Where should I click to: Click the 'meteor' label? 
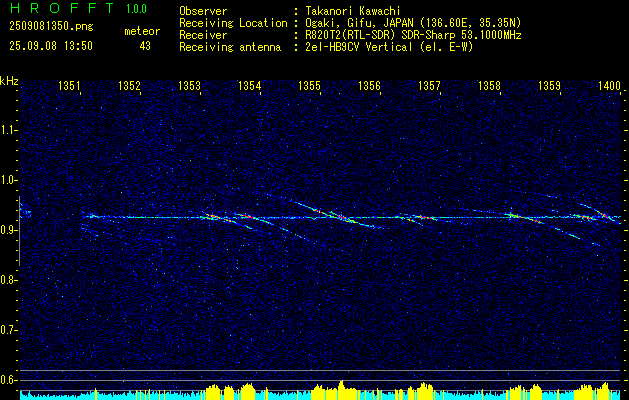click(x=142, y=32)
